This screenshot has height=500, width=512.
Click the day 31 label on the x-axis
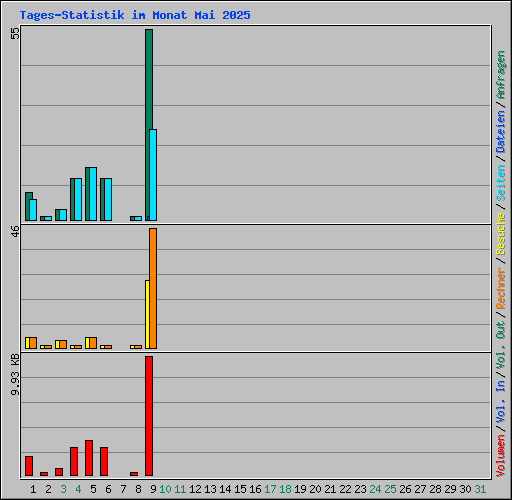tap(480, 489)
